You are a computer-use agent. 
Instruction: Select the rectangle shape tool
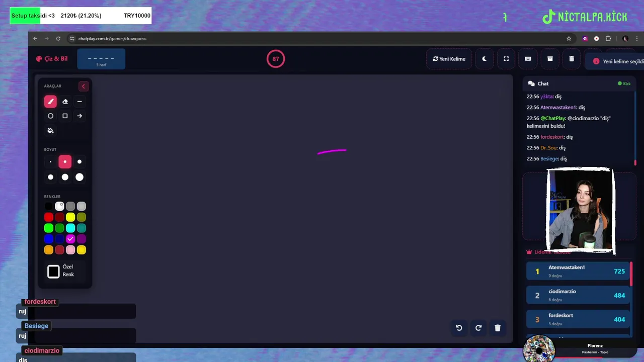point(65,116)
